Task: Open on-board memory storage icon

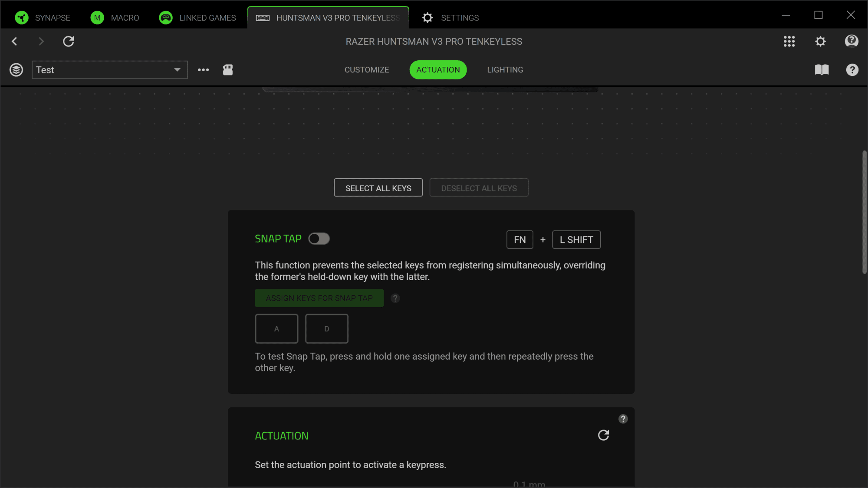Action: (228, 70)
